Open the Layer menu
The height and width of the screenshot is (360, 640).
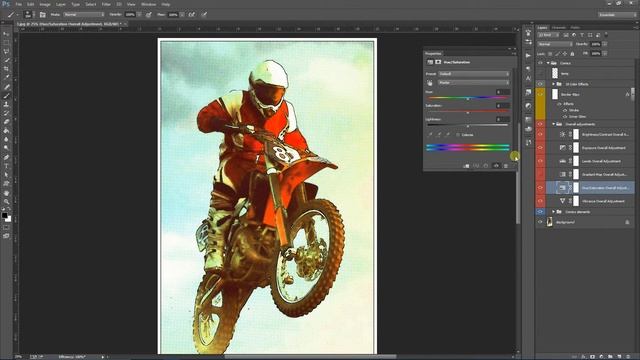[x=61, y=4]
